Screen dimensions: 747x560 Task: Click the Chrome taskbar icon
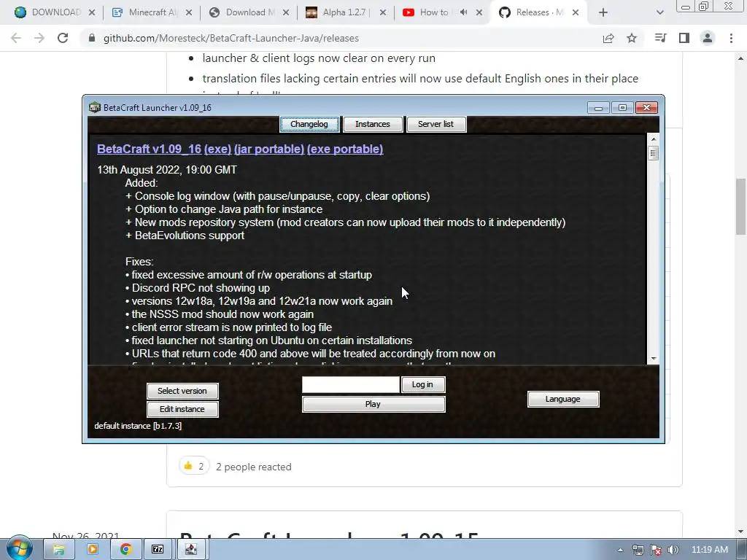coord(125,550)
